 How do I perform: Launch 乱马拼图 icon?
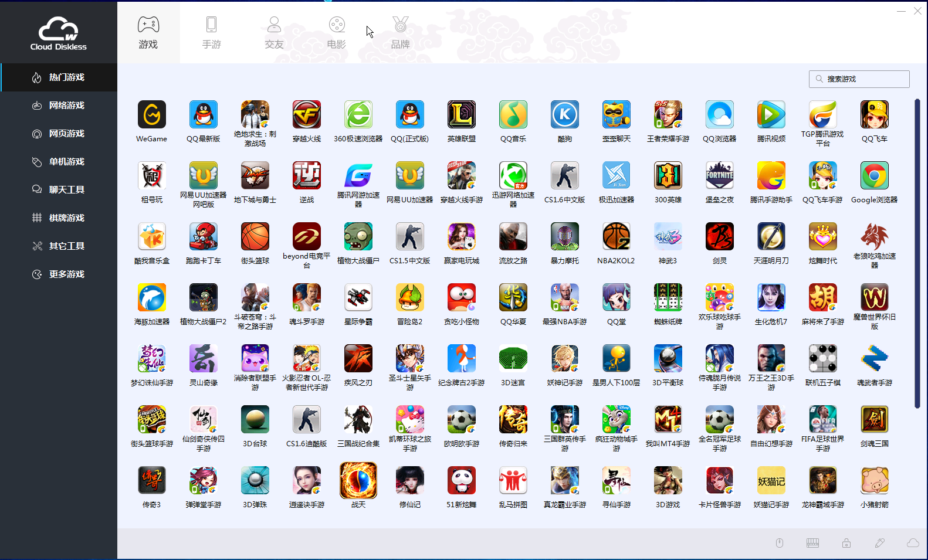pos(513,480)
